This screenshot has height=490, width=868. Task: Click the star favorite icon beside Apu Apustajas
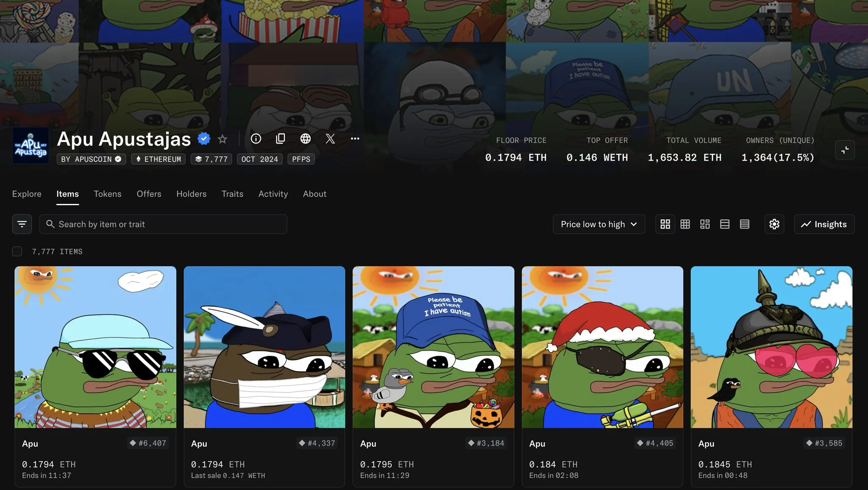pyautogui.click(x=223, y=139)
